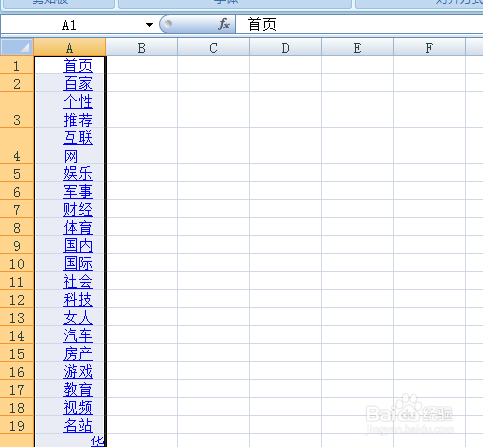The height and width of the screenshot is (447, 483).
Task: Click the formula bar containing 首页
Action: pos(359,25)
